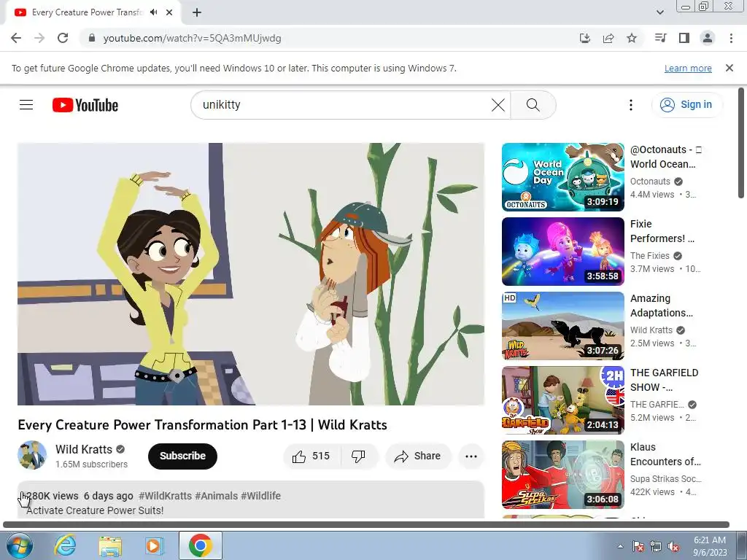Open the Klaus Encounters video thumbnail
The image size is (747, 560).
pos(562,474)
